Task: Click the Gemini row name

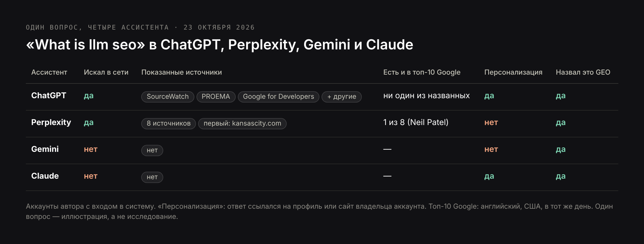Action: pyautogui.click(x=45, y=149)
